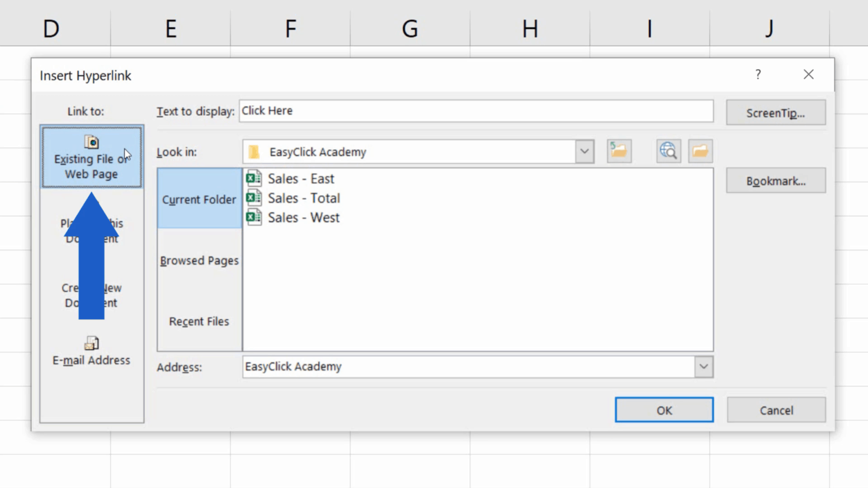This screenshot has width=868, height=488.
Task: Select the Sales - West file entry
Action: click(303, 217)
